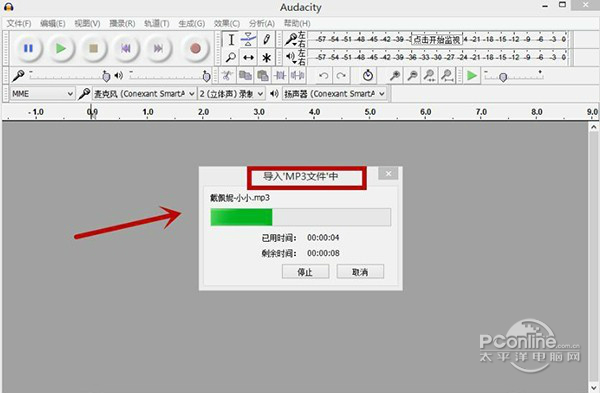
Task: Close the MP3 import dialog
Action: click(x=388, y=174)
